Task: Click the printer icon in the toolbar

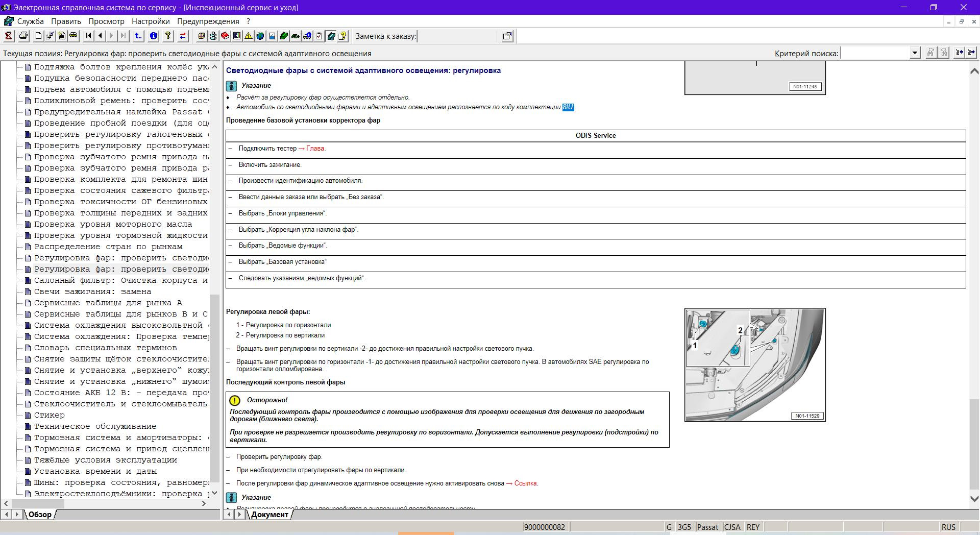Action: point(23,36)
